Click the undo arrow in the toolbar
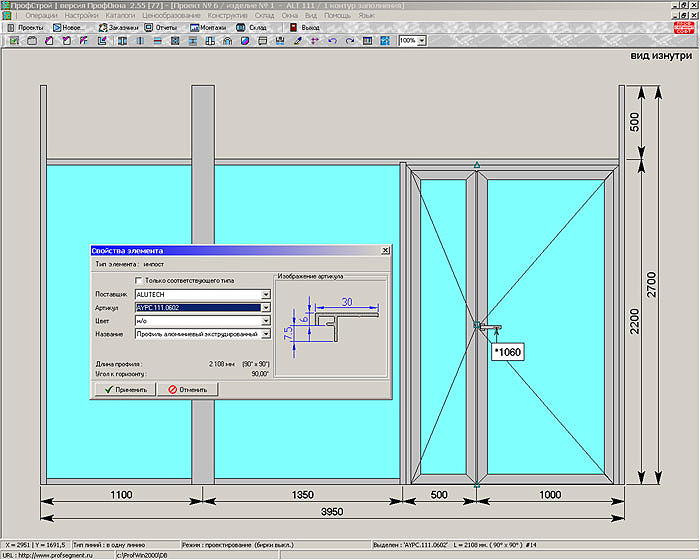This screenshot has height=560, width=700. tap(332, 41)
